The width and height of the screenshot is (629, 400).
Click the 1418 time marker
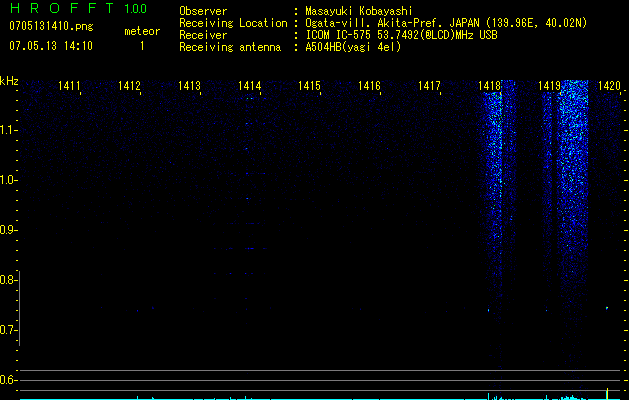pyautogui.click(x=489, y=86)
